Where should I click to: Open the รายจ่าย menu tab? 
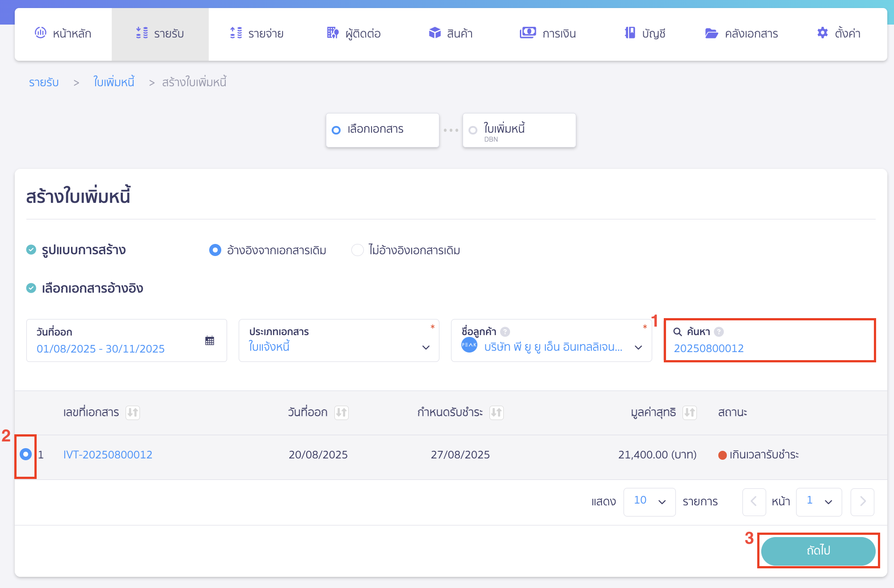click(257, 34)
